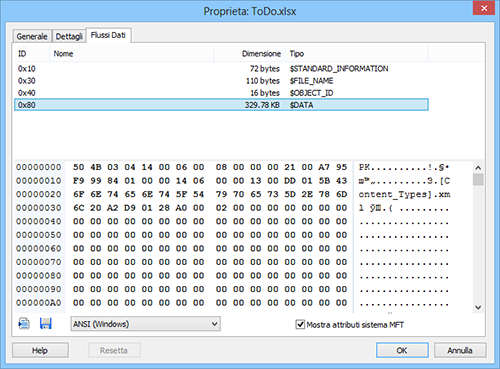Switch to the Dettagli tab
Image resolution: width=500 pixels, height=369 pixels.
click(69, 36)
